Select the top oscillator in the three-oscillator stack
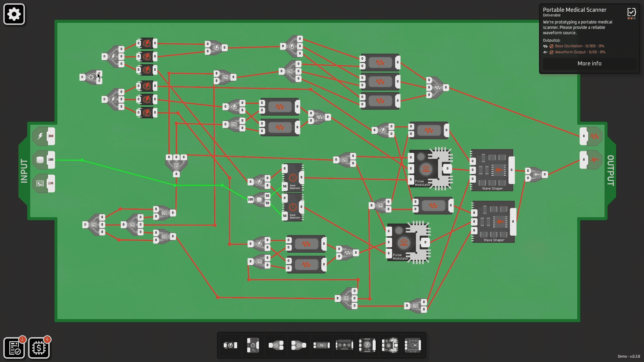Screen dimensions: 644x362 pos(380,62)
